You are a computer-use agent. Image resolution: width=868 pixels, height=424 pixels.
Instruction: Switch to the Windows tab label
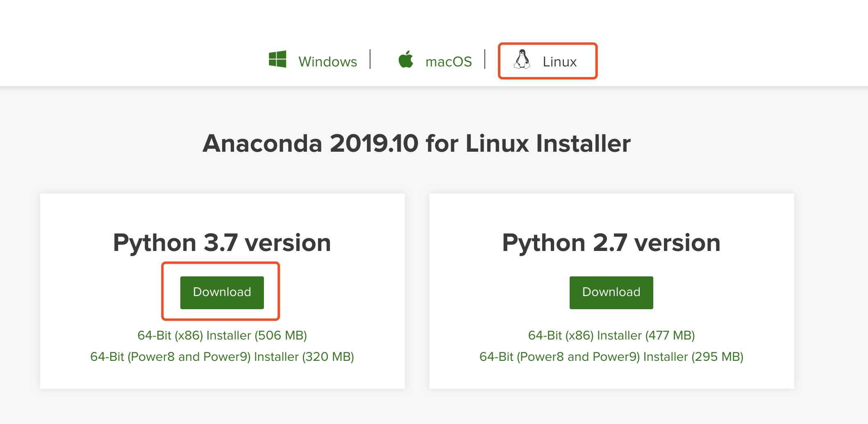(327, 62)
